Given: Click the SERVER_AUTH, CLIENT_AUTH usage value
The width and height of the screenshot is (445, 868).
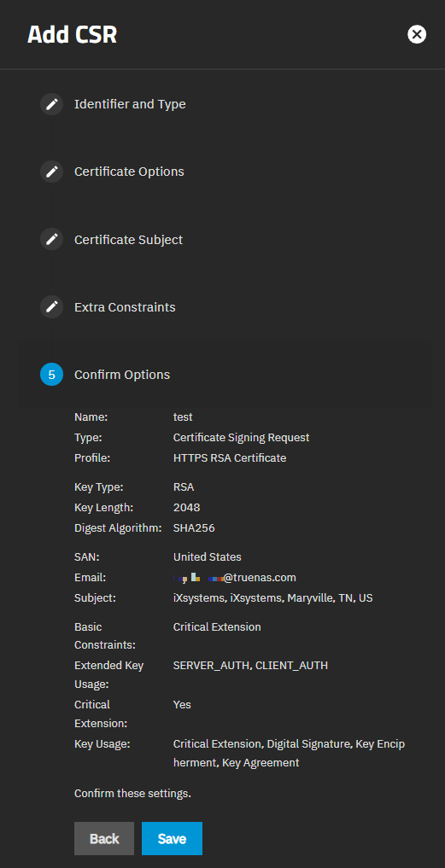Looking at the screenshot, I should point(250,666).
